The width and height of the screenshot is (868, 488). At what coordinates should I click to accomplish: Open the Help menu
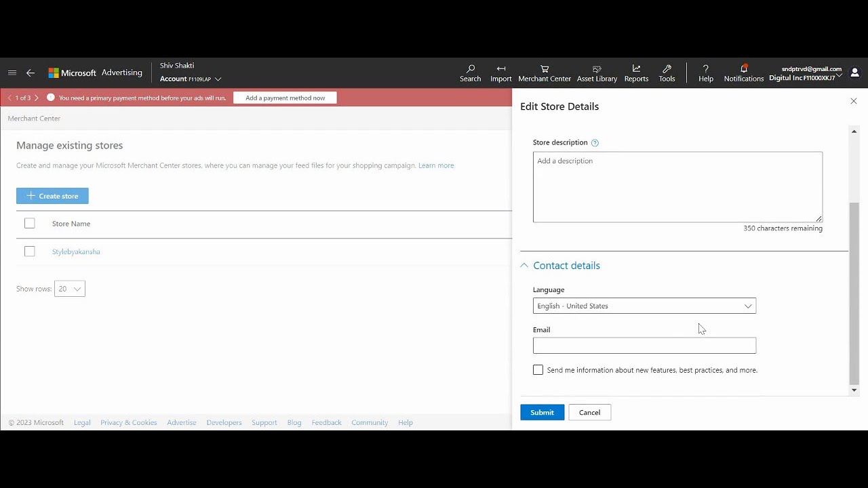[x=706, y=73]
